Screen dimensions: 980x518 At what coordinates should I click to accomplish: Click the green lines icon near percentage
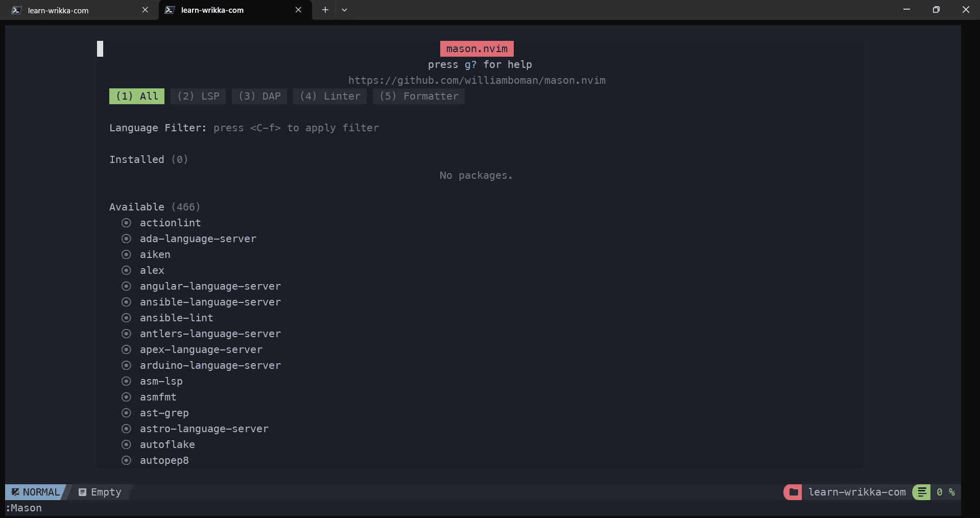click(922, 492)
